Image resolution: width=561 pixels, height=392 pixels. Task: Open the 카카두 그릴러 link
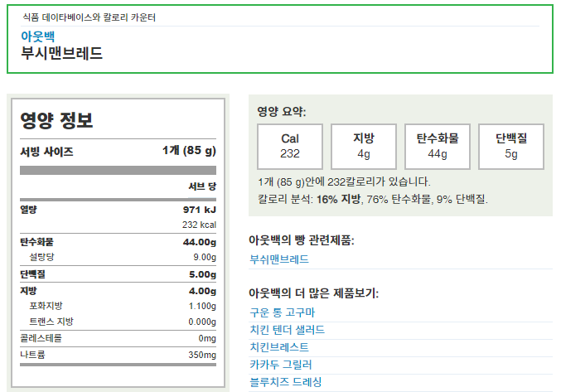tap(281, 365)
